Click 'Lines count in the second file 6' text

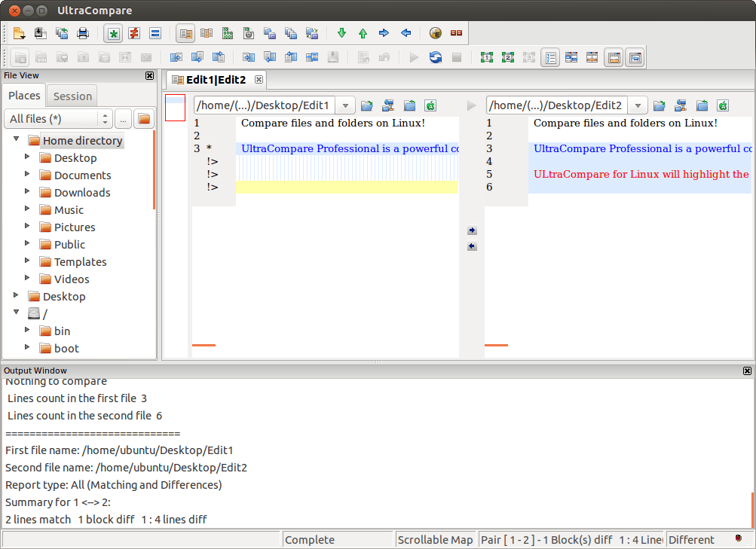(x=85, y=416)
